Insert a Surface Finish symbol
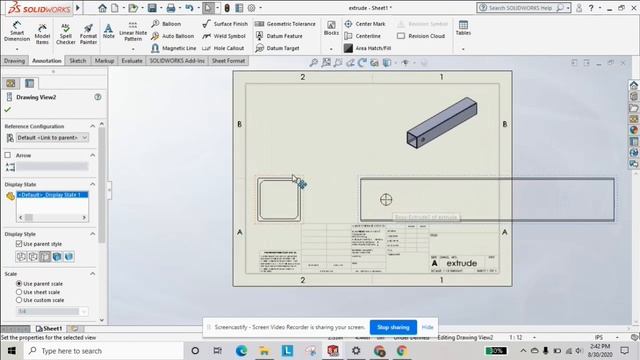This screenshot has height=360, width=640. coord(225,24)
